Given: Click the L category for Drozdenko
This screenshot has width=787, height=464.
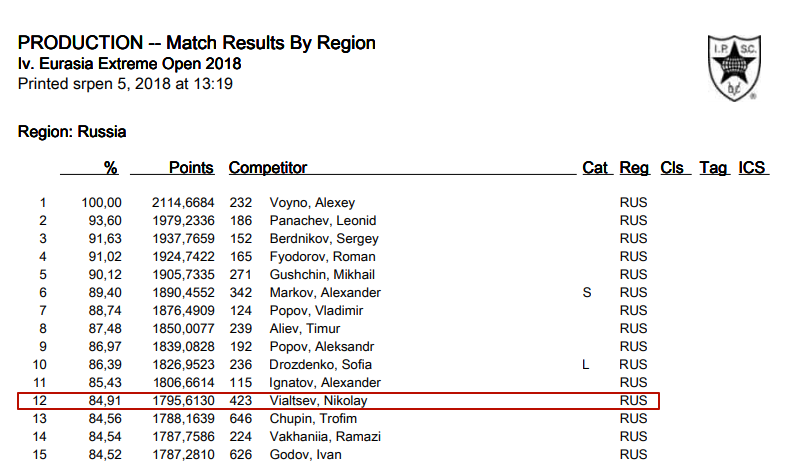Looking at the screenshot, I should coord(586,365).
